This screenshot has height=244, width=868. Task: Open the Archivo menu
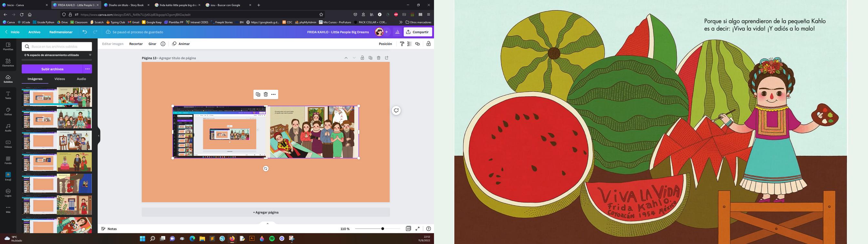pos(34,32)
